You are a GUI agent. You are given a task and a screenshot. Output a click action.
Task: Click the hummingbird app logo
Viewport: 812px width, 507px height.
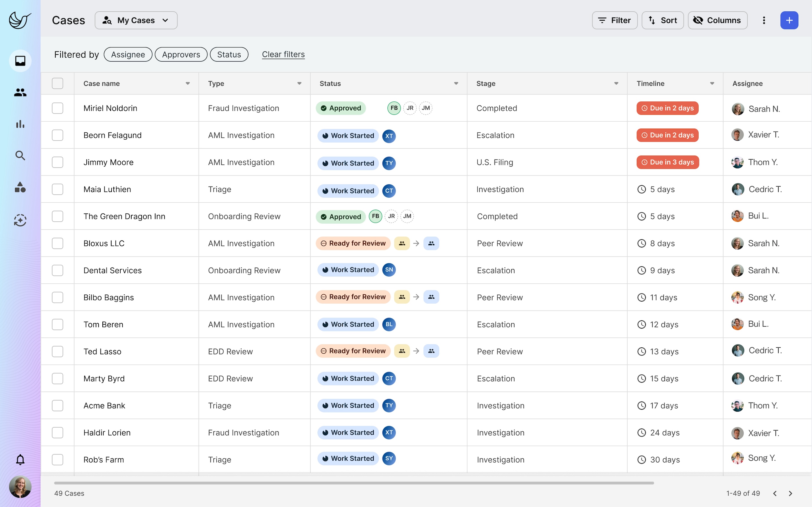[x=19, y=20]
